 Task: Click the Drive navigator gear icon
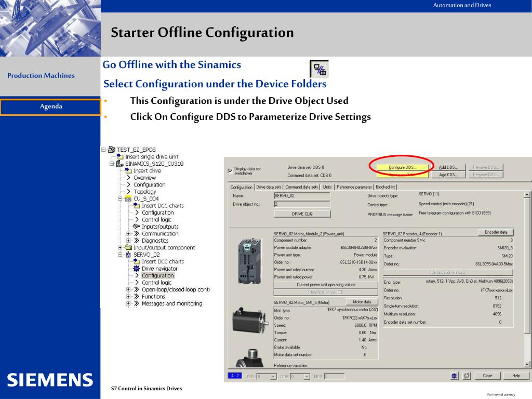click(137, 269)
